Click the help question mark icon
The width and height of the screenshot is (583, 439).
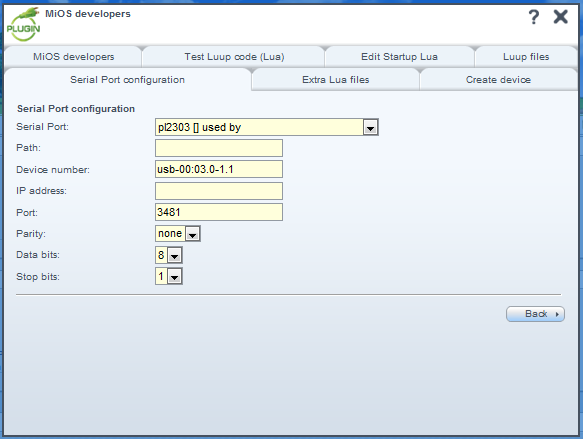534,17
